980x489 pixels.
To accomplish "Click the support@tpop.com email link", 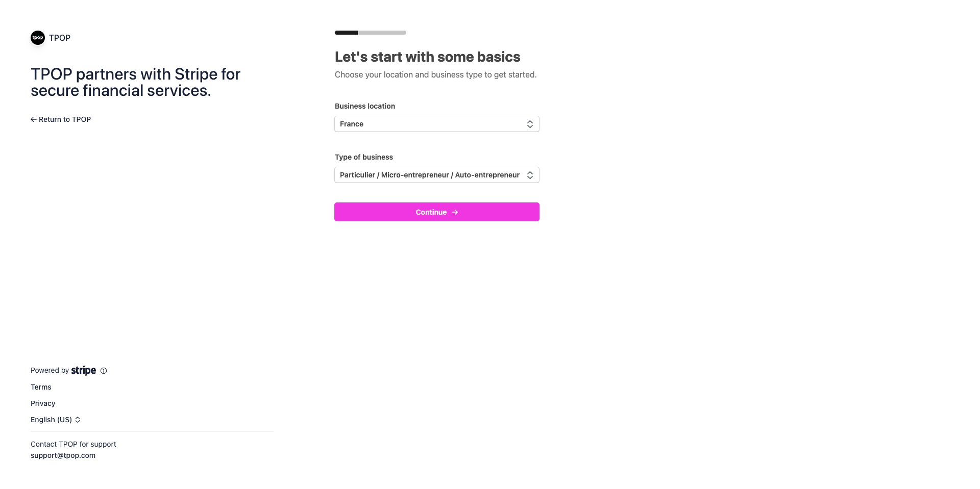I will pos(63,455).
